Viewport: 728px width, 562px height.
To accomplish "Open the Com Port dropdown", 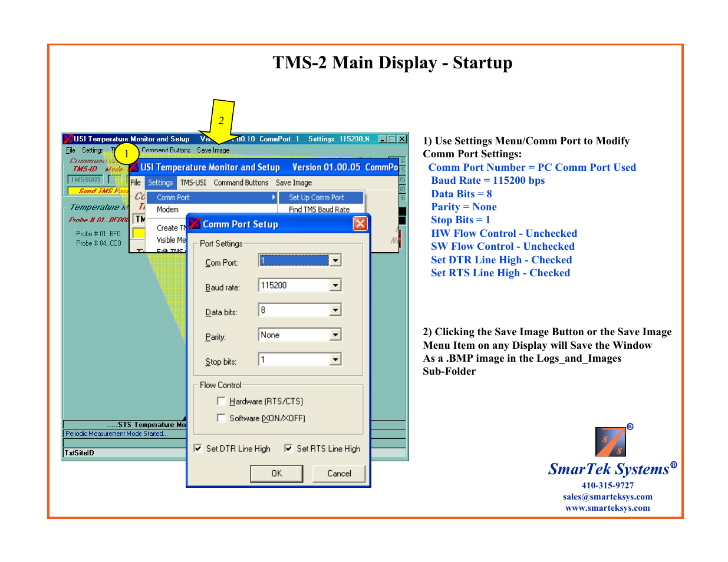I will click(x=335, y=260).
